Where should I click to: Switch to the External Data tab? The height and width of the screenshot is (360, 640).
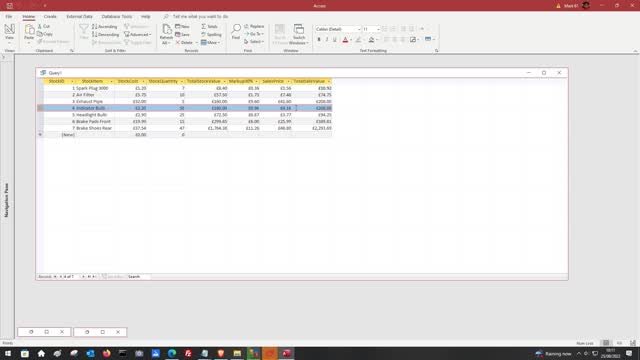click(80, 16)
